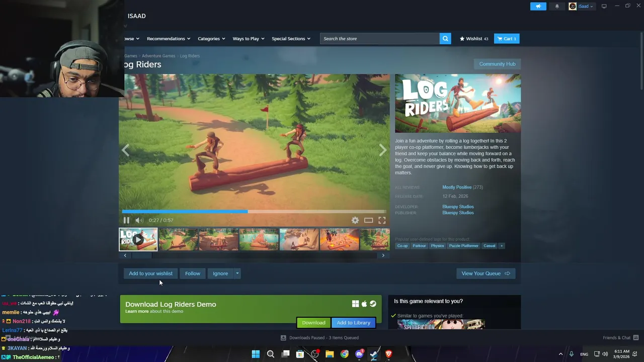
Task: Open the Ignore options dropdown arrow
Action: 237,274
